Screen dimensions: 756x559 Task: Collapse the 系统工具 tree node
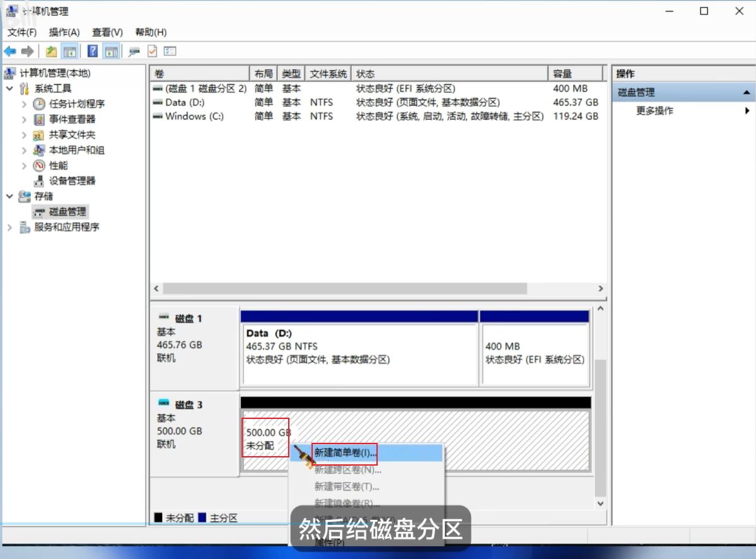tap(9, 89)
